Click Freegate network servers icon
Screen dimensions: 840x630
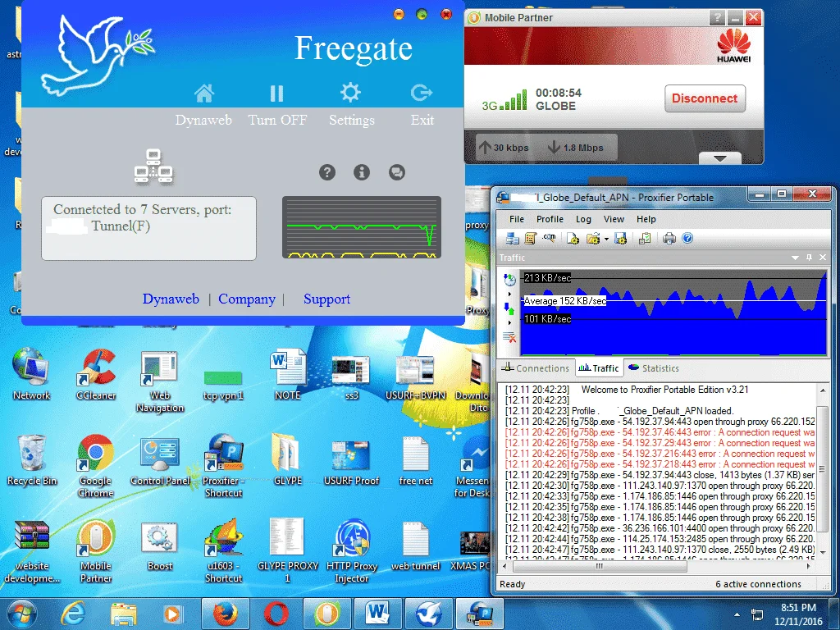pyautogui.click(x=153, y=167)
